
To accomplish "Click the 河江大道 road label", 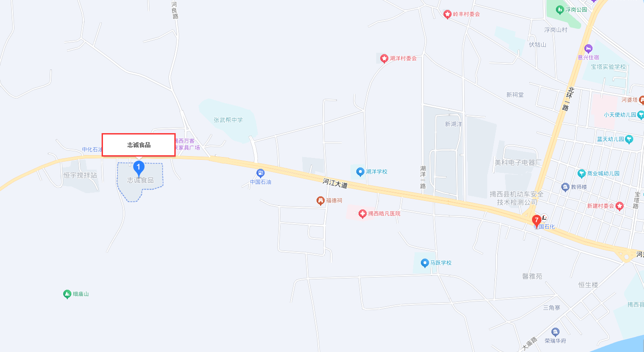I will click(x=335, y=183).
